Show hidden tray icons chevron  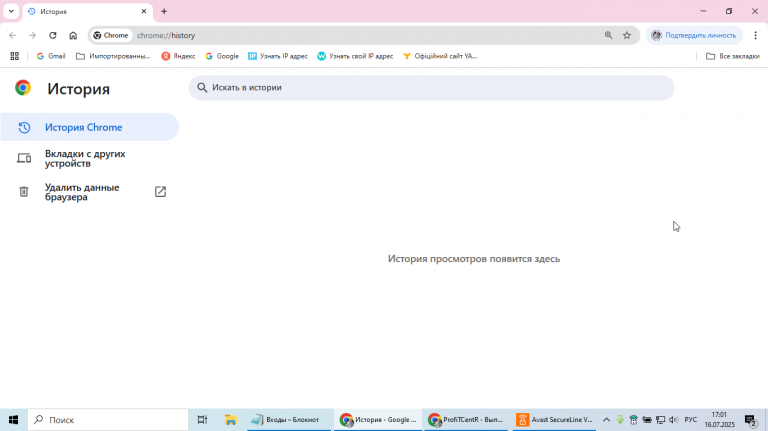(606, 420)
